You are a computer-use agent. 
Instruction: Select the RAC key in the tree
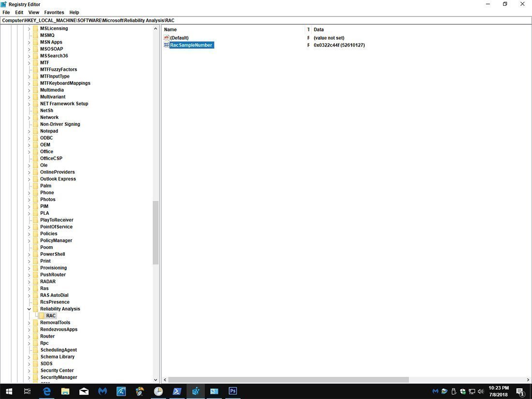tap(51, 316)
